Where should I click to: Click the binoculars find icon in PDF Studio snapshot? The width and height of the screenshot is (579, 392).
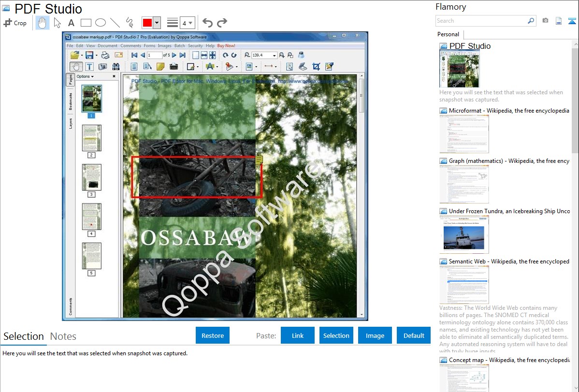pos(116,67)
